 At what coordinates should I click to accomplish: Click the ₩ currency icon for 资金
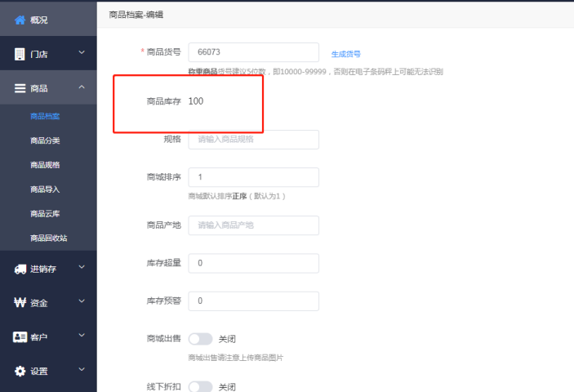click(20, 303)
